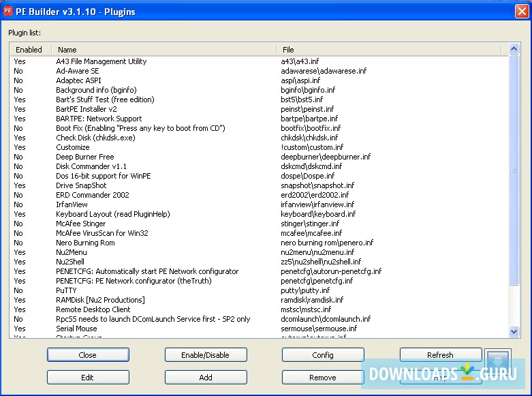Click file path putty\putty.inf
The width and height of the screenshot is (532, 396).
pyautogui.click(x=305, y=290)
